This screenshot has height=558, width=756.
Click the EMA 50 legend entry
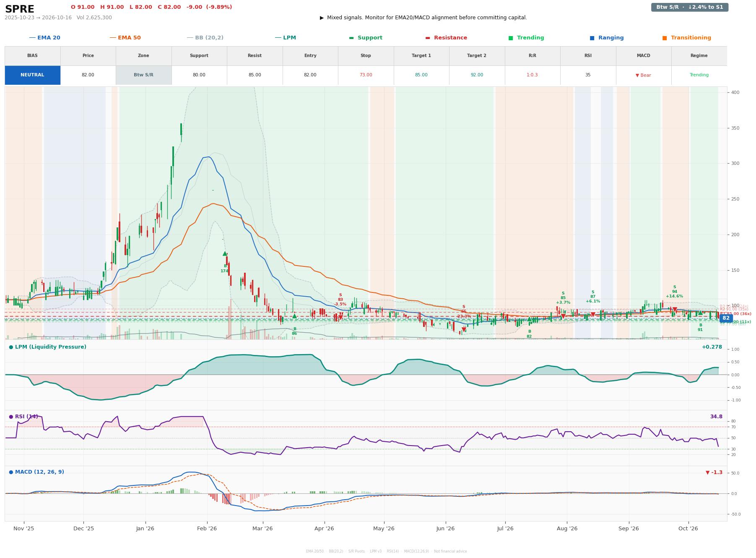coord(125,38)
